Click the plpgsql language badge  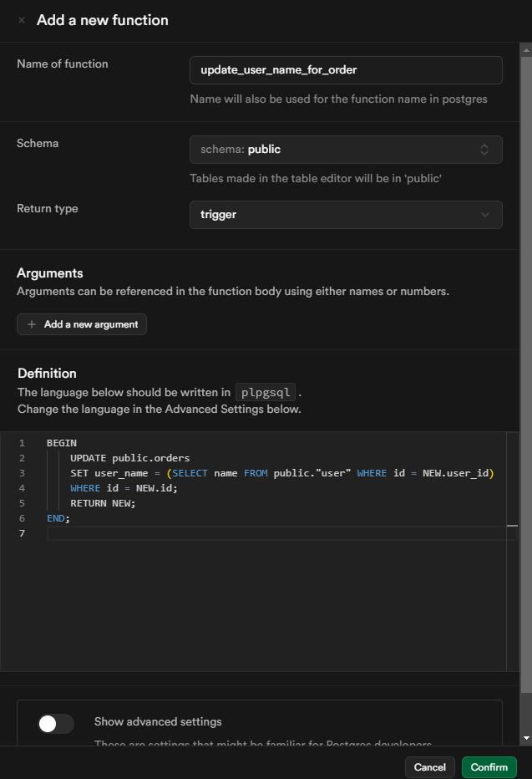265,392
